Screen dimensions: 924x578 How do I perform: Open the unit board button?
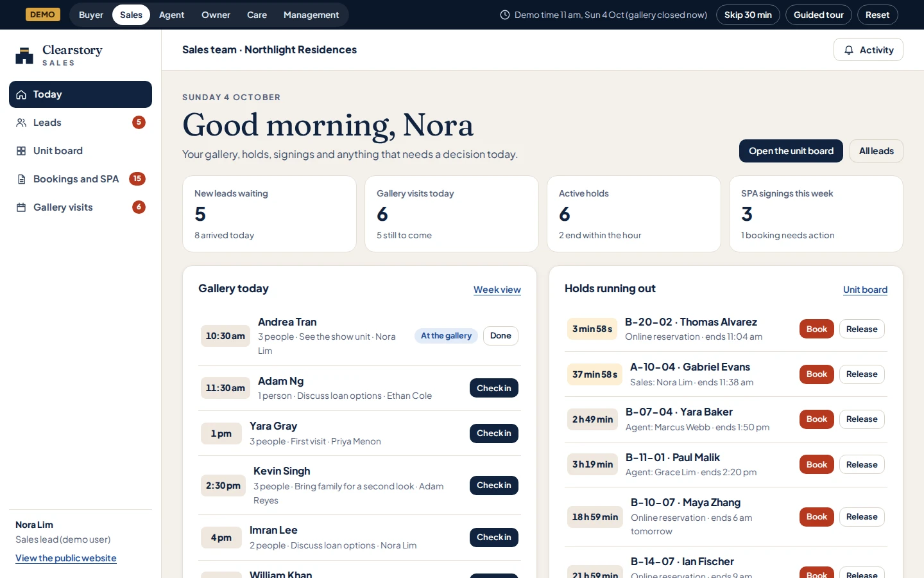pos(791,151)
